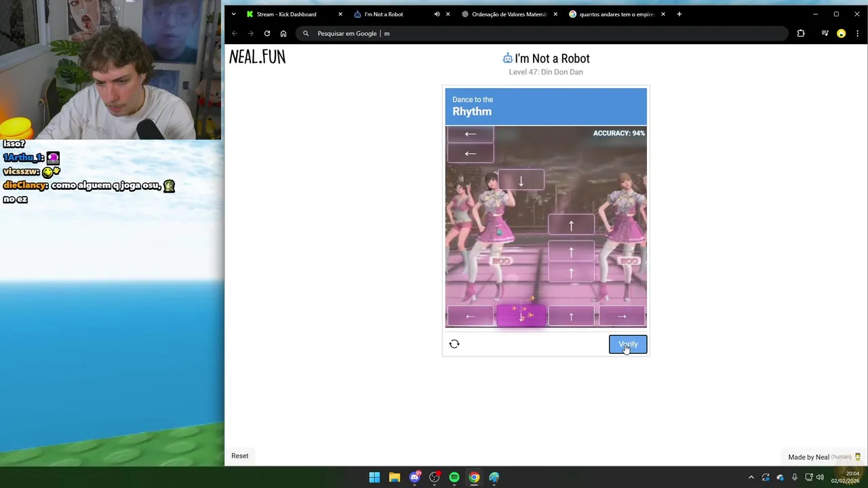The image size is (868, 488).
Task: Click the Reset button at bottom left
Action: pos(240,456)
